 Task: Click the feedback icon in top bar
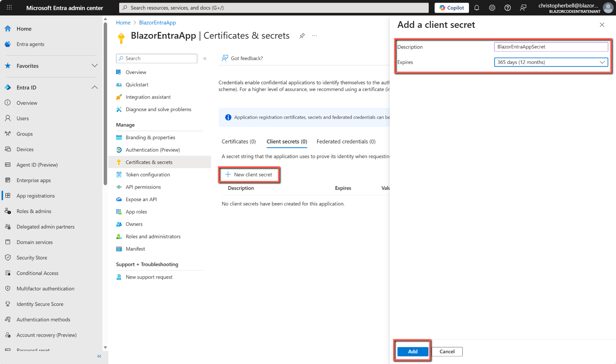[523, 8]
